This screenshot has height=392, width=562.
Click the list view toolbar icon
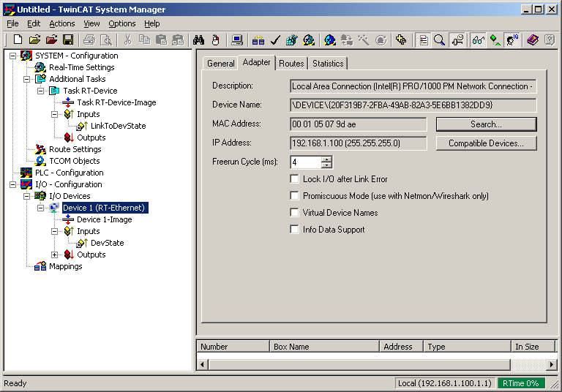coord(423,39)
